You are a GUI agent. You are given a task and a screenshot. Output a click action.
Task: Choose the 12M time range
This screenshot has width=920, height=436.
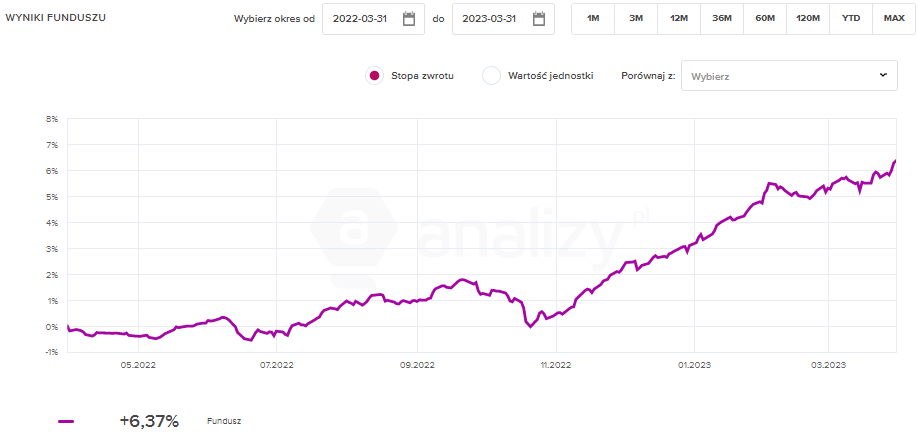coord(679,19)
